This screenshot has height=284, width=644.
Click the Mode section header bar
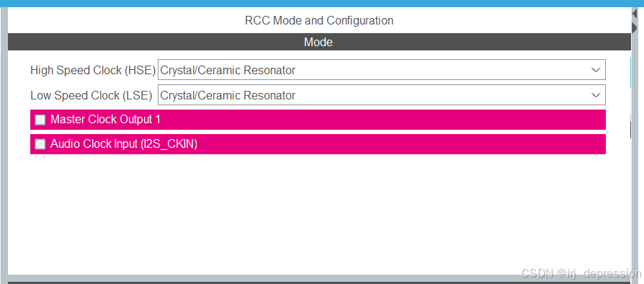click(319, 42)
